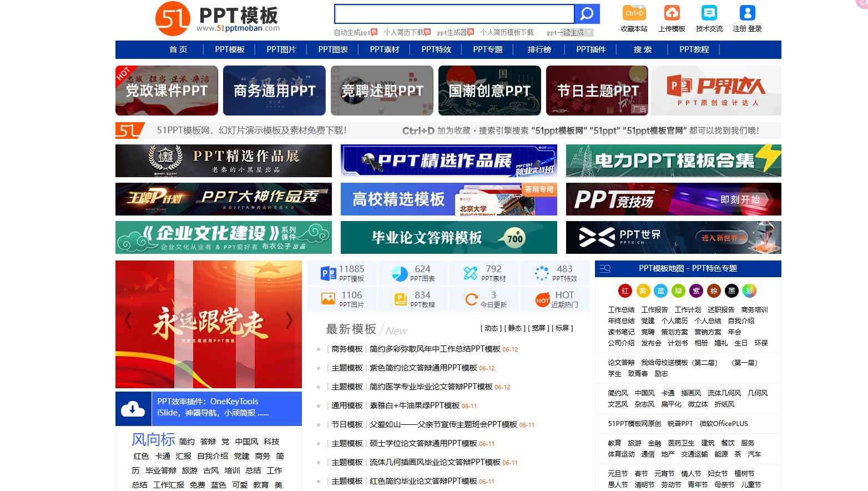Open the 国潮创意PPT banner
Viewport: 868px width, 491px height.
click(489, 91)
